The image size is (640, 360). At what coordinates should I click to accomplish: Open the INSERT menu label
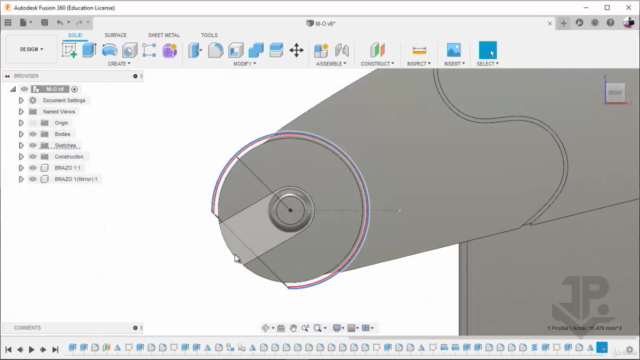point(454,64)
